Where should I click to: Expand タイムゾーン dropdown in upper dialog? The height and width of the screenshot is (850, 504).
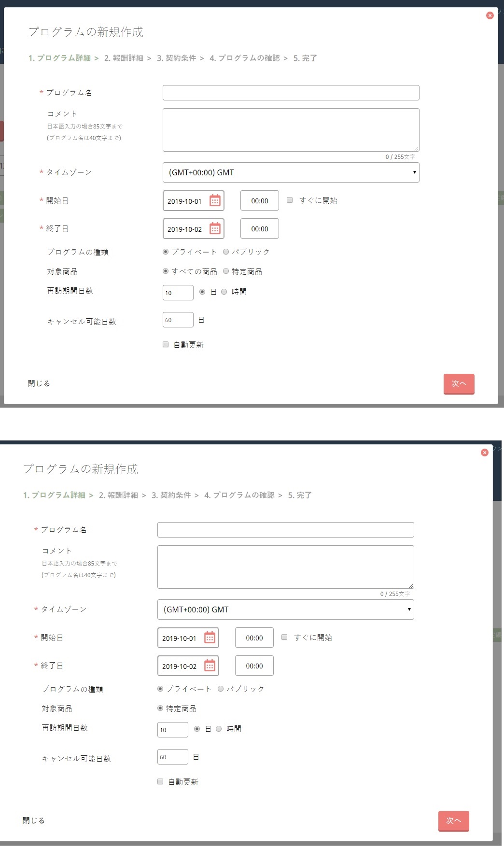tap(291, 172)
